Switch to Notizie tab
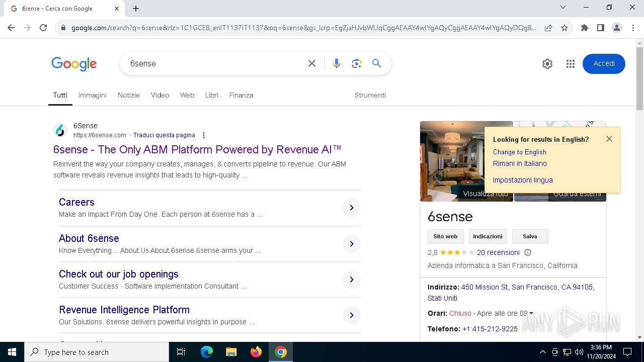This screenshot has width=644, height=362. click(129, 95)
